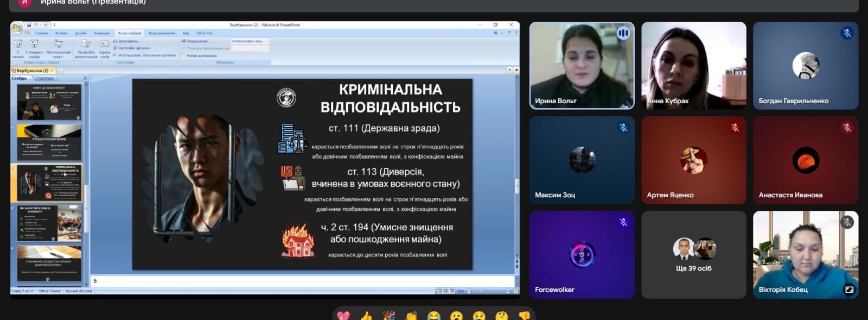Click zoom in plus button in status bar
The height and width of the screenshot is (320, 868).
click(x=508, y=291)
